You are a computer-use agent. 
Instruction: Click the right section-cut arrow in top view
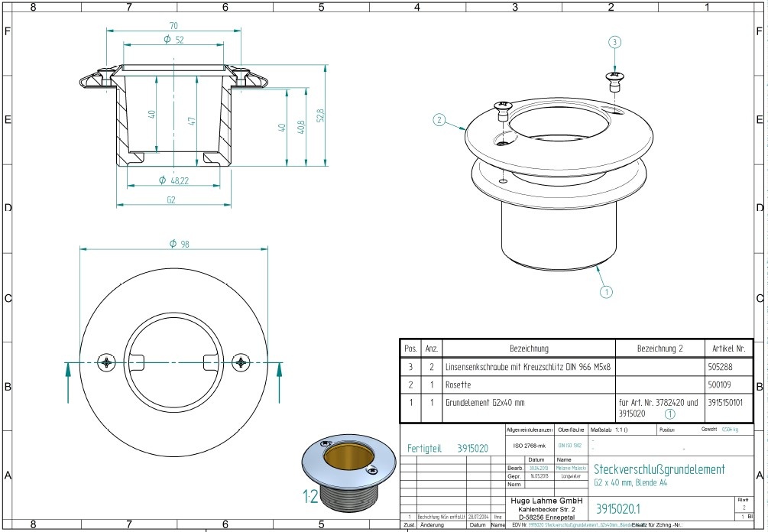coord(279,382)
